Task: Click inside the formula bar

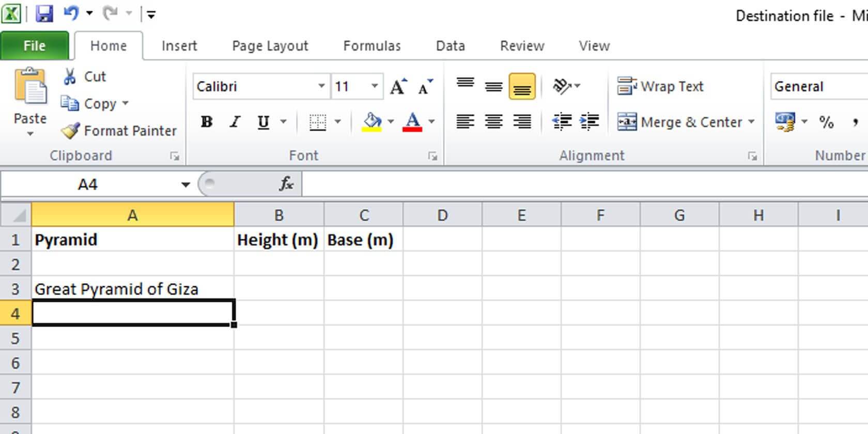Action: click(x=585, y=184)
